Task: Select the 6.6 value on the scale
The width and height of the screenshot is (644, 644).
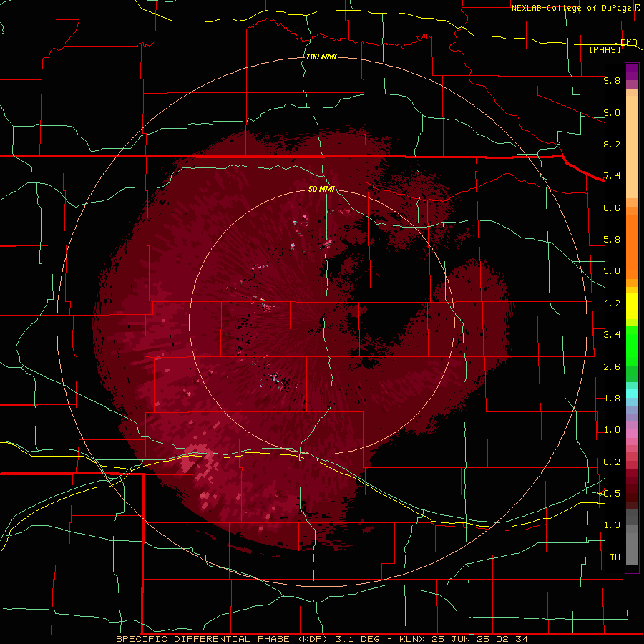Action: pos(612,208)
